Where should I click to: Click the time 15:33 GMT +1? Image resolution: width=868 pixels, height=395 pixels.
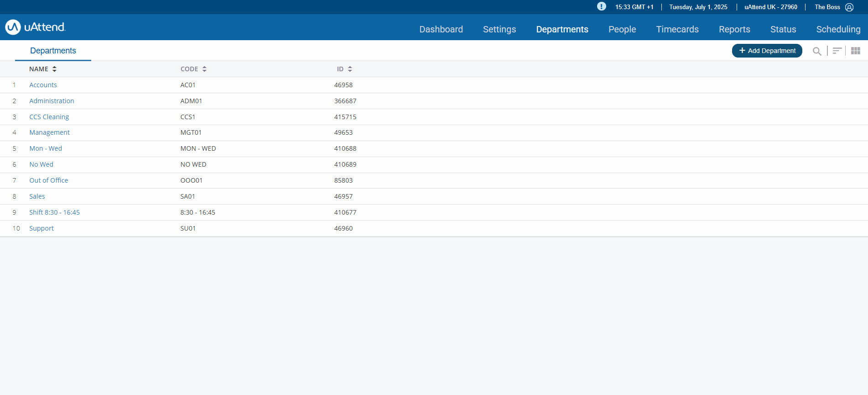click(x=634, y=7)
